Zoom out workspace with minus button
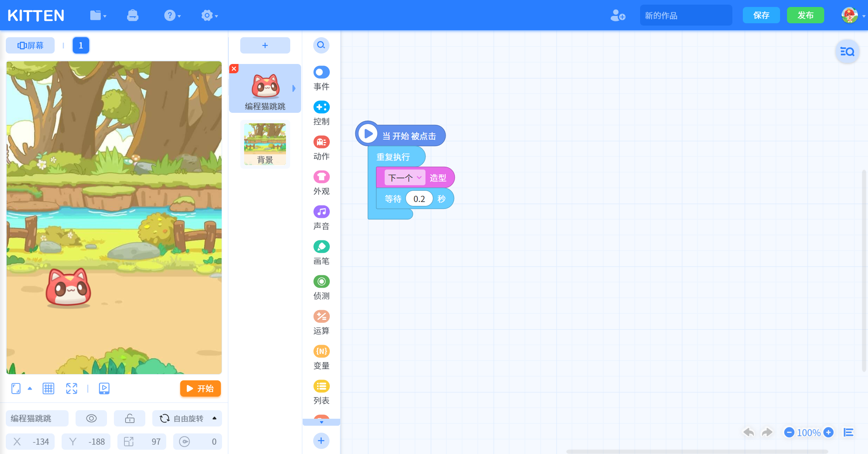868x454 pixels. 789,432
